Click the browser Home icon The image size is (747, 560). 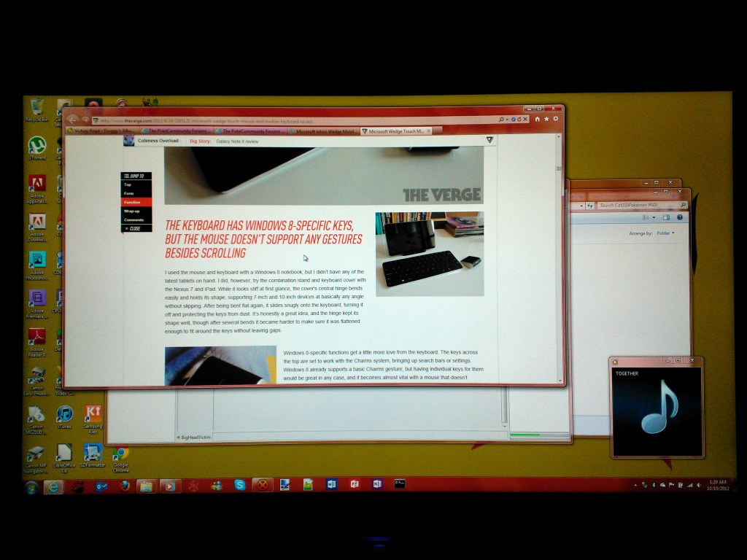538,119
